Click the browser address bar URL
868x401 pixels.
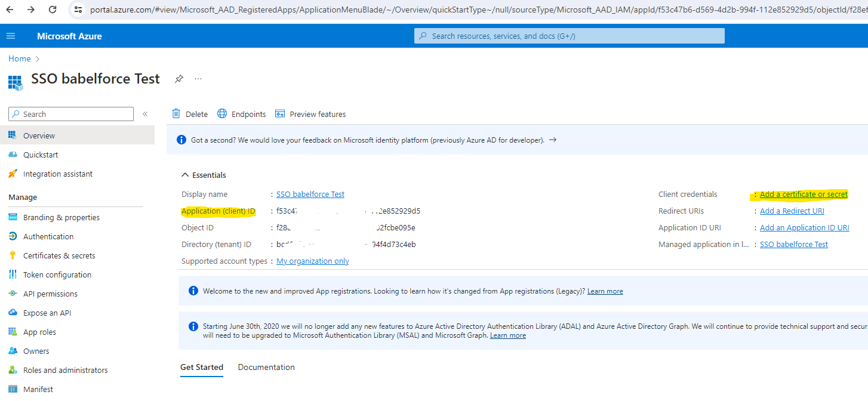click(478, 10)
